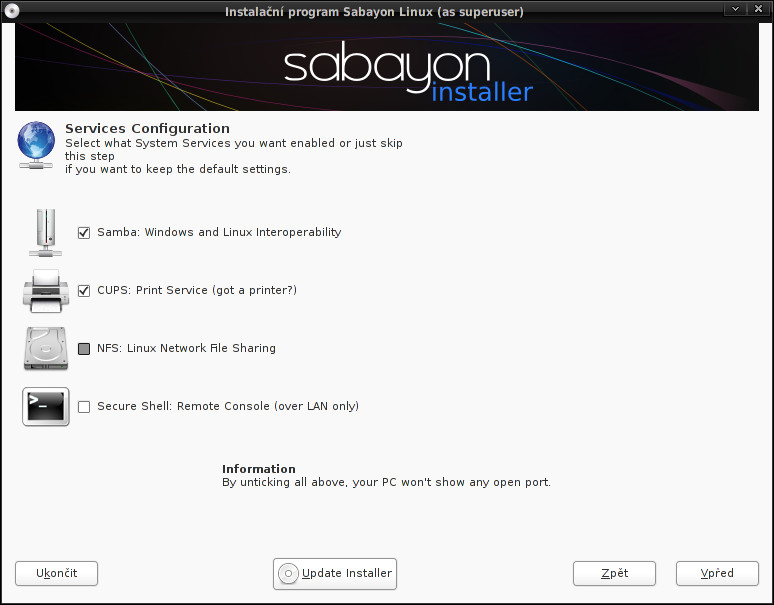Click the Update Installer button
Screen dimensions: 774x605
[x=335, y=574]
